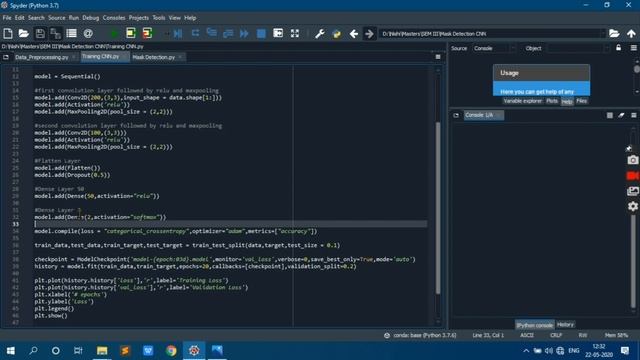The image size is (640, 360).
Task: Toggle the Help pane lock icon
Action: [619, 48]
